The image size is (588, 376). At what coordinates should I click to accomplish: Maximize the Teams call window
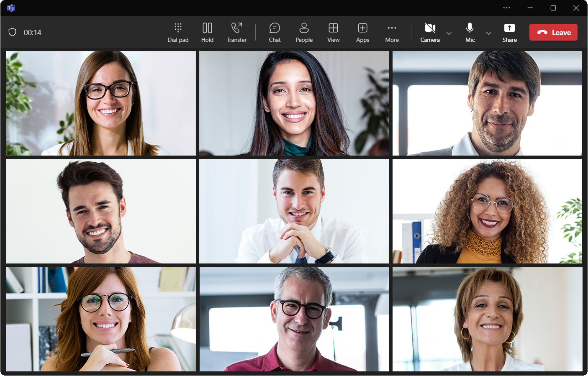[553, 8]
